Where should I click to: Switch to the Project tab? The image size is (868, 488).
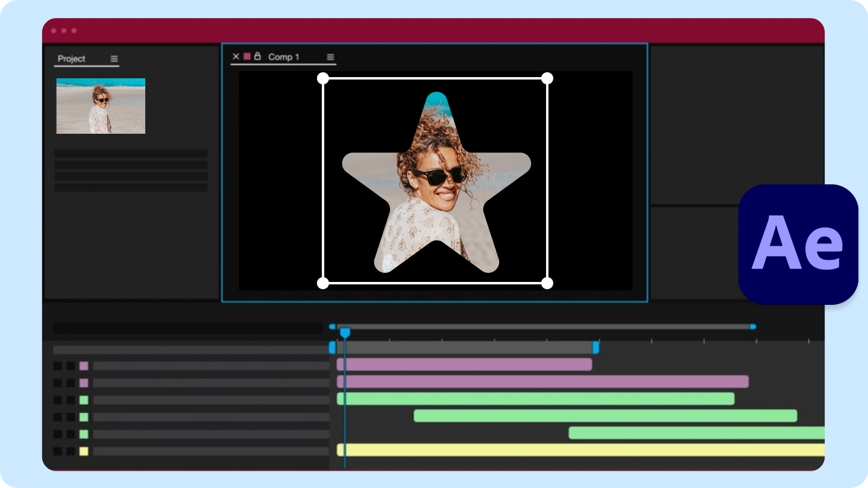(x=71, y=58)
